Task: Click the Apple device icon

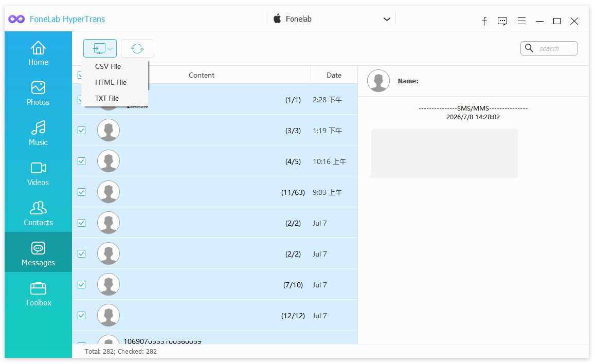Action: tap(277, 19)
